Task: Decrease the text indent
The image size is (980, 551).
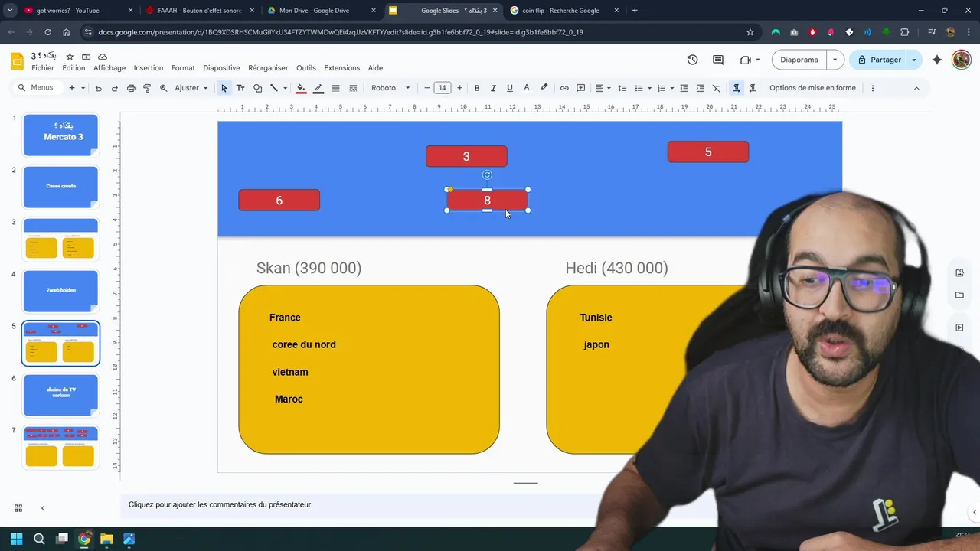Action: coord(684,88)
